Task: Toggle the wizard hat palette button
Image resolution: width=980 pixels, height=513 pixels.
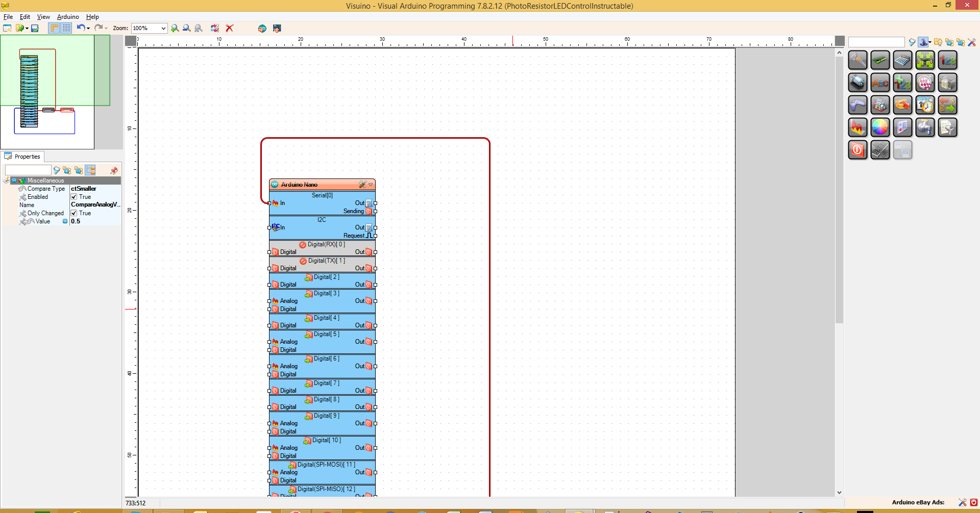Action: coord(923,42)
